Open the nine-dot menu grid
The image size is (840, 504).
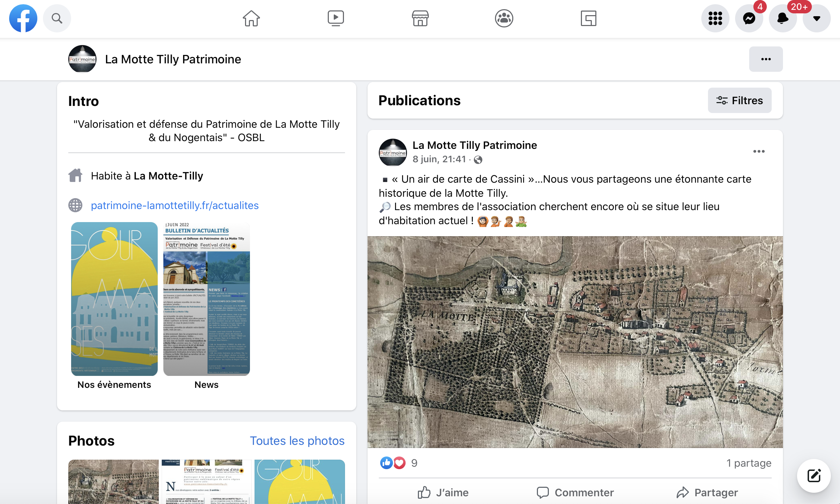point(715,18)
